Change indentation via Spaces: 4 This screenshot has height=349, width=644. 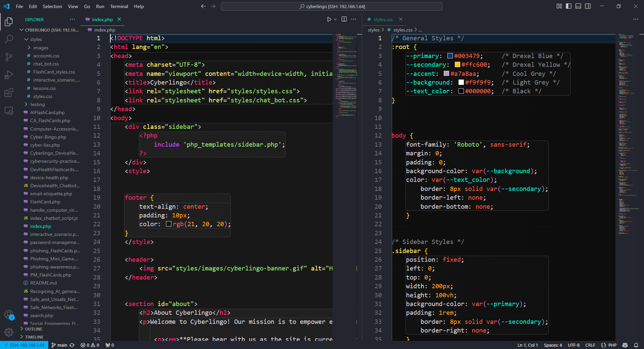[553, 345]
